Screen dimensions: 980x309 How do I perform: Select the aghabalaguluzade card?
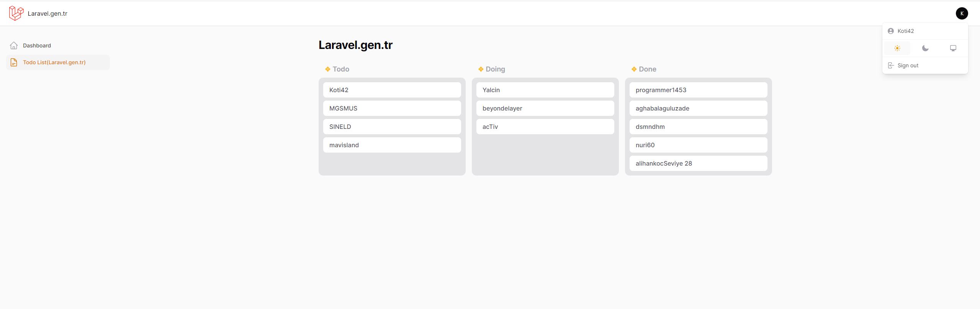[x=699, y=108]
